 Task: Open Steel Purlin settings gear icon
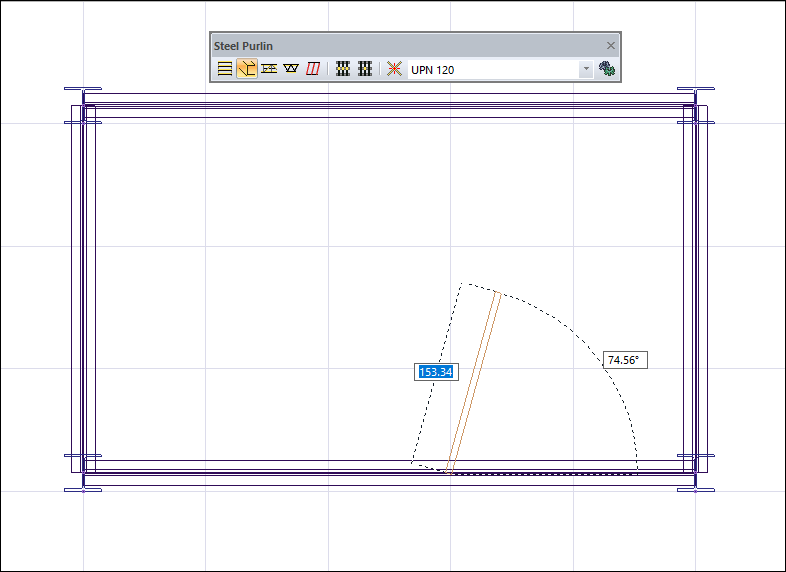point(606,69)
